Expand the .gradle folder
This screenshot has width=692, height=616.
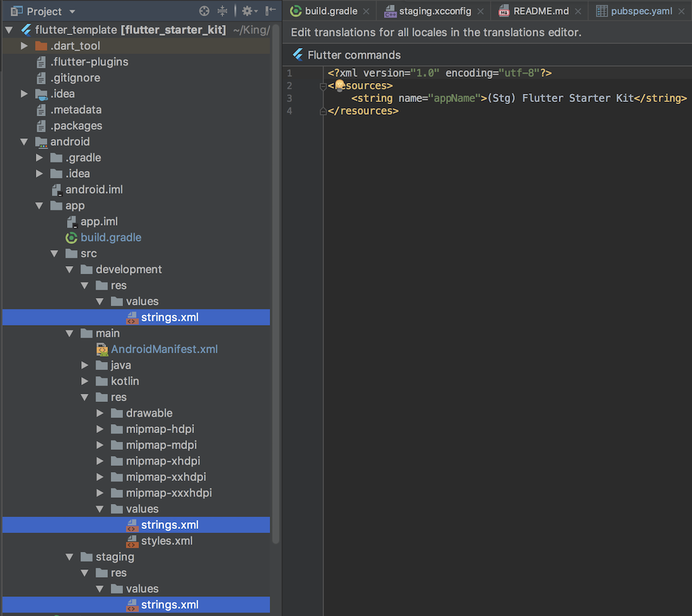39,157
